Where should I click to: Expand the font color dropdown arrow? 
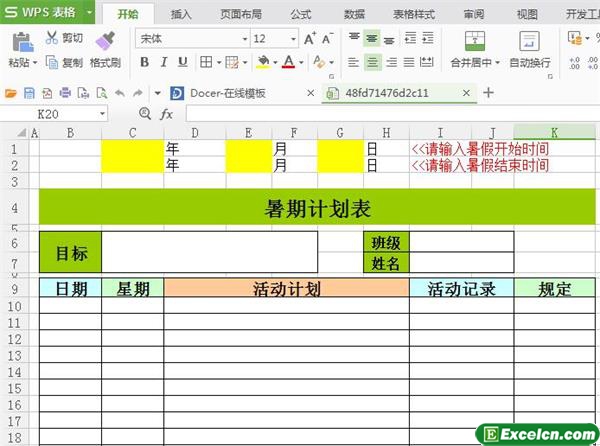301,62
